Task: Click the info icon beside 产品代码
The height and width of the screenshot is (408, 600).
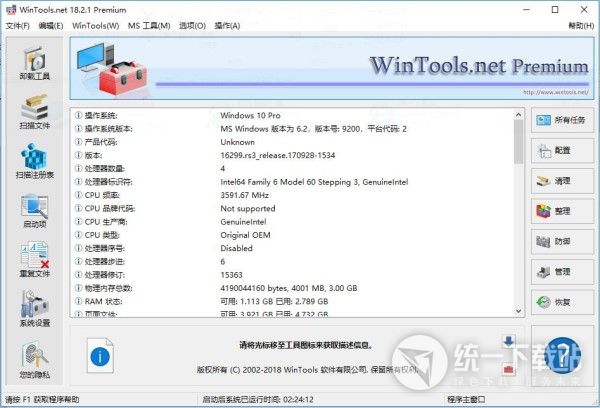Action: tap(78, 142)
